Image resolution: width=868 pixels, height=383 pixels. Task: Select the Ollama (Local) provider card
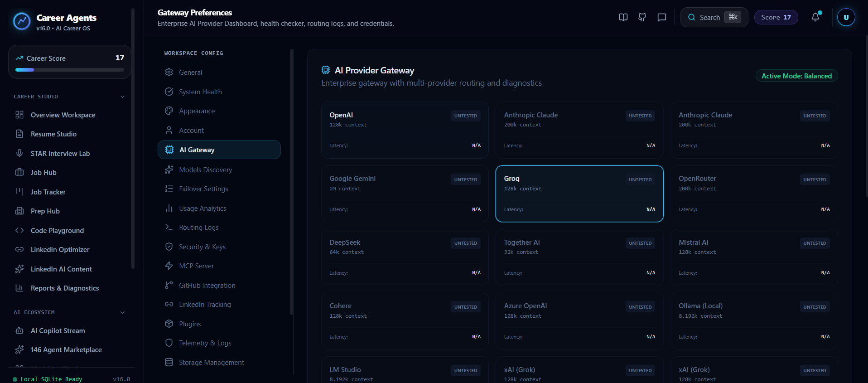point(754,321)
